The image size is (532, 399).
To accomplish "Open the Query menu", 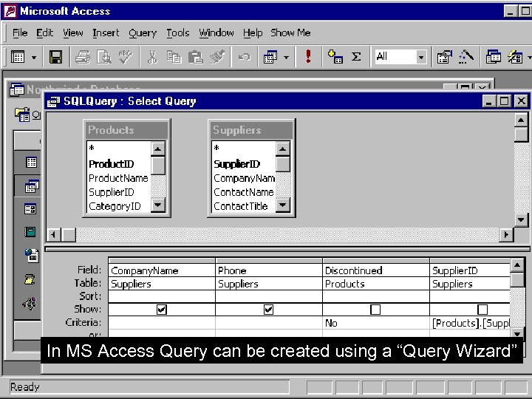I will coord(143,33).
